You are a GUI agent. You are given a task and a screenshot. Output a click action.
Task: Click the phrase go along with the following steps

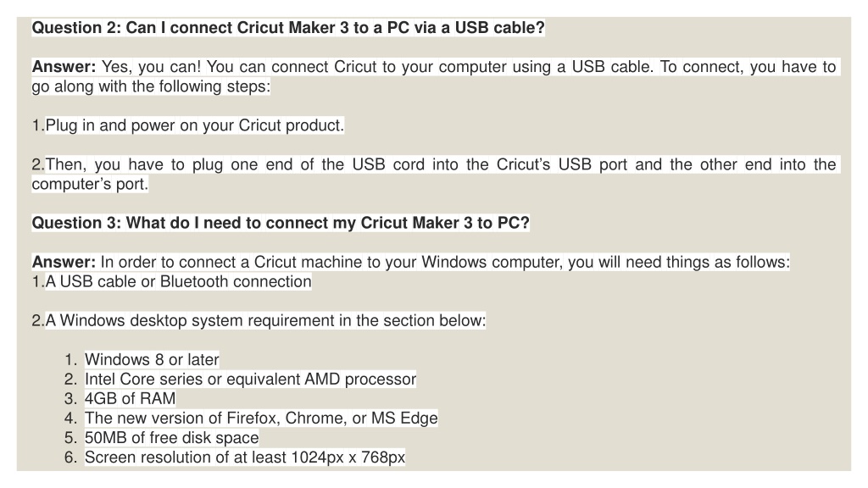(151, 87)
